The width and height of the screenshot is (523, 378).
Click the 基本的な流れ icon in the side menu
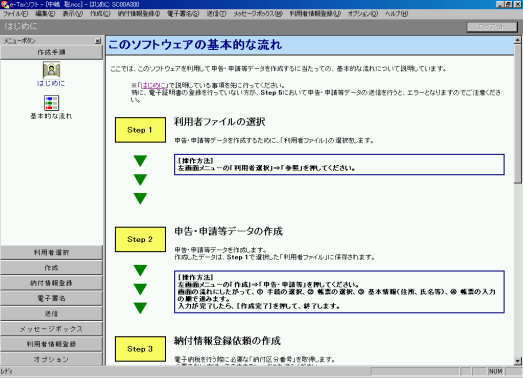point(51,103)
